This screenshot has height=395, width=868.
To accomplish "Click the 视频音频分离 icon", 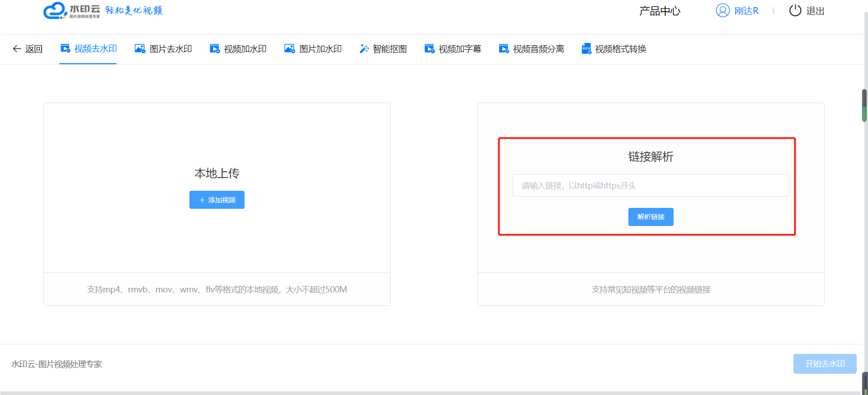I will tap(504, 49).
